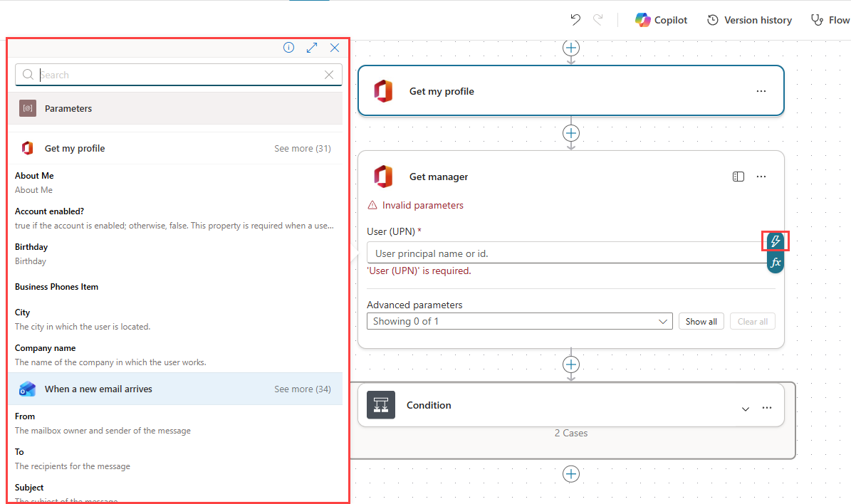Click the Office icon on Get my profile card
This screenshot has height=504, width=851.
tap(383, 91)
